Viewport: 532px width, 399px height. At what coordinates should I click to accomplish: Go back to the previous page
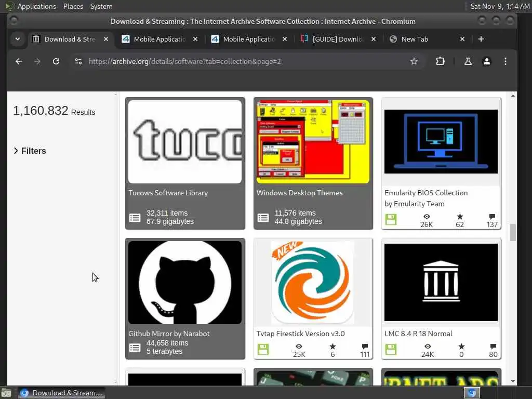19,61
